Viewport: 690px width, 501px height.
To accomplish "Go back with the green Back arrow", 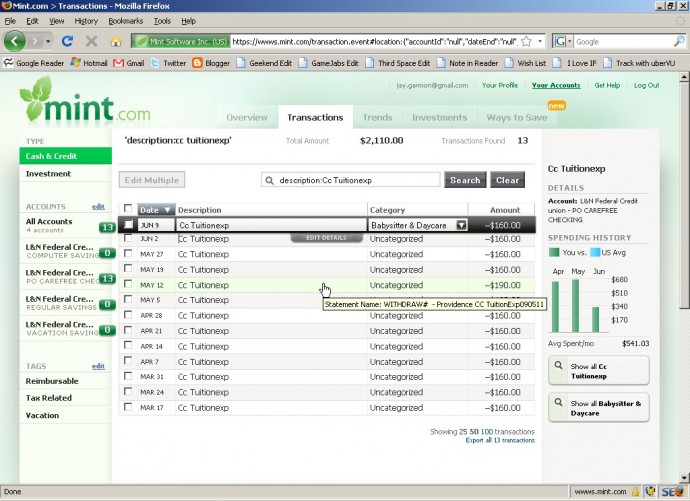I will click(x=15, y=41).
